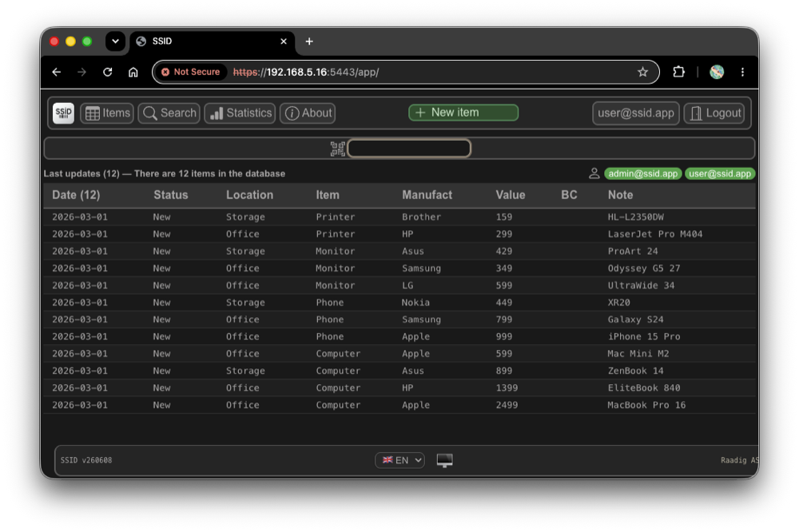799x532 pixels.
Task: Click the QR code scanner icon
Action: [337, 149]
